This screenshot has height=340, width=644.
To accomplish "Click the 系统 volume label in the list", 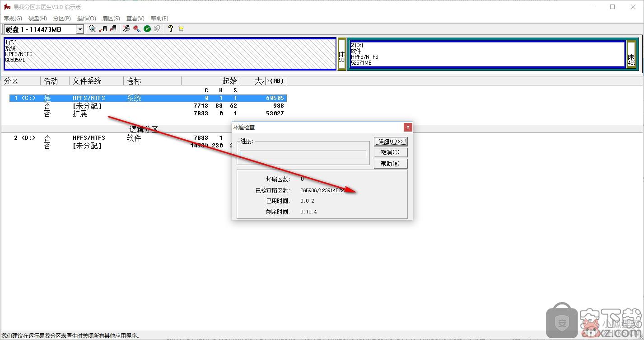I will click(134, 98).
